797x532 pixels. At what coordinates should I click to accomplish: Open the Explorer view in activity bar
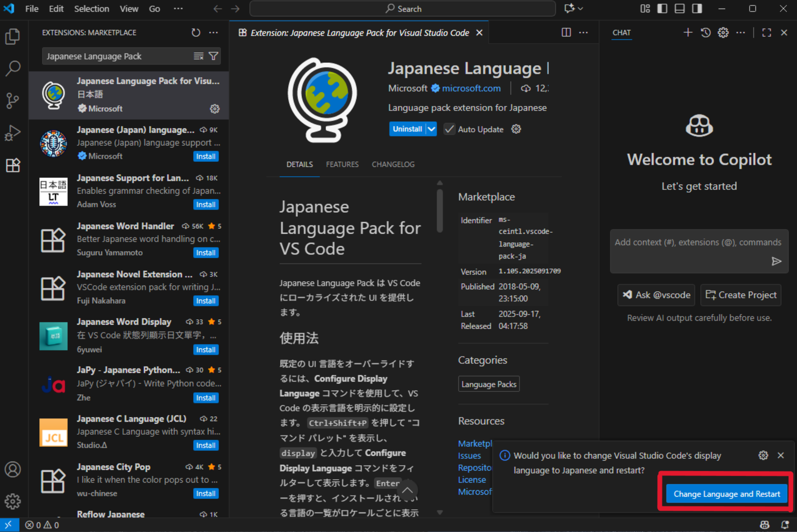pyautogui.click(x=12, y=37)
